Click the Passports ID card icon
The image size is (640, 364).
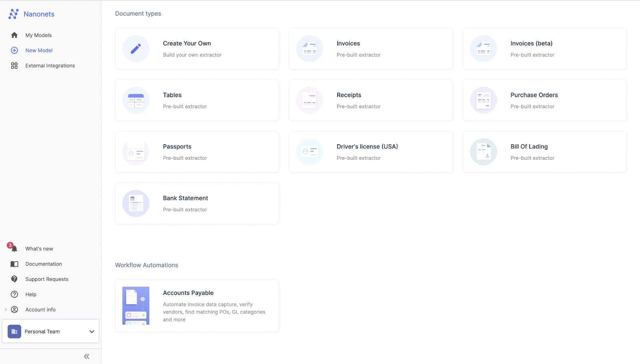[136, 152]
